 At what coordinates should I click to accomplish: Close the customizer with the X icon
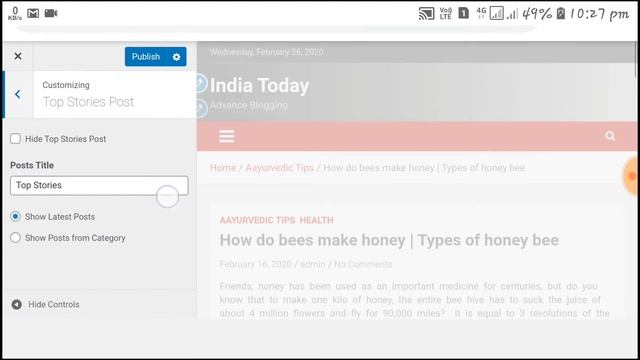pyautogui.click(x=18, y=56)
